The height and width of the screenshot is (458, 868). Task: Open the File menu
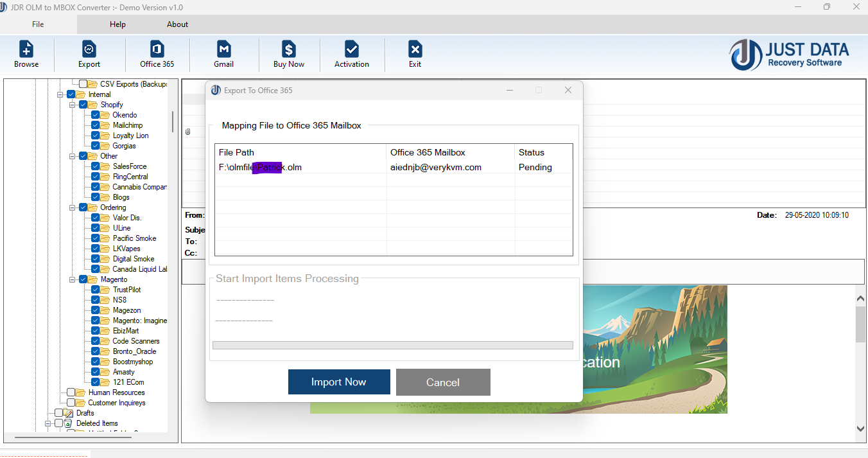click(38, 24)
